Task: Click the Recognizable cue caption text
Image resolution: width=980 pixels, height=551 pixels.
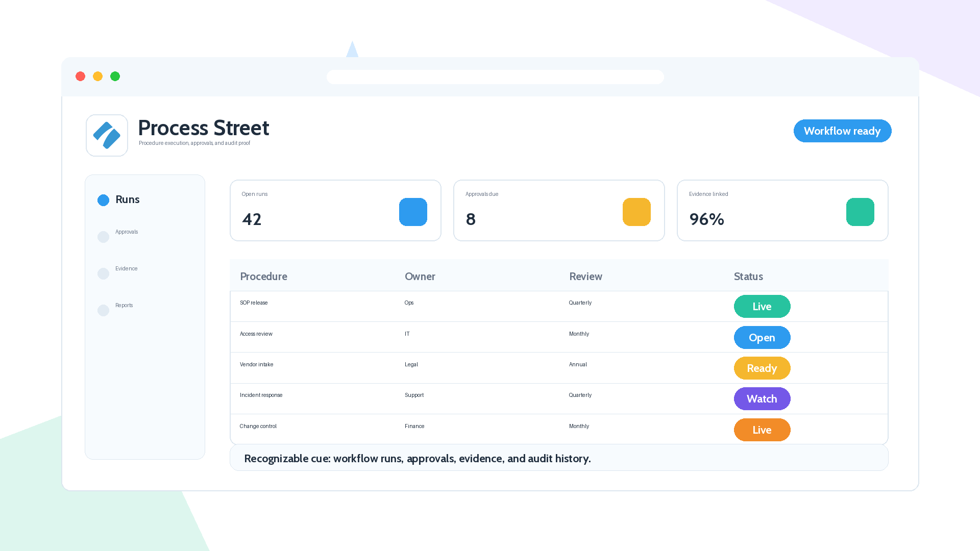Action: (418, 458)
